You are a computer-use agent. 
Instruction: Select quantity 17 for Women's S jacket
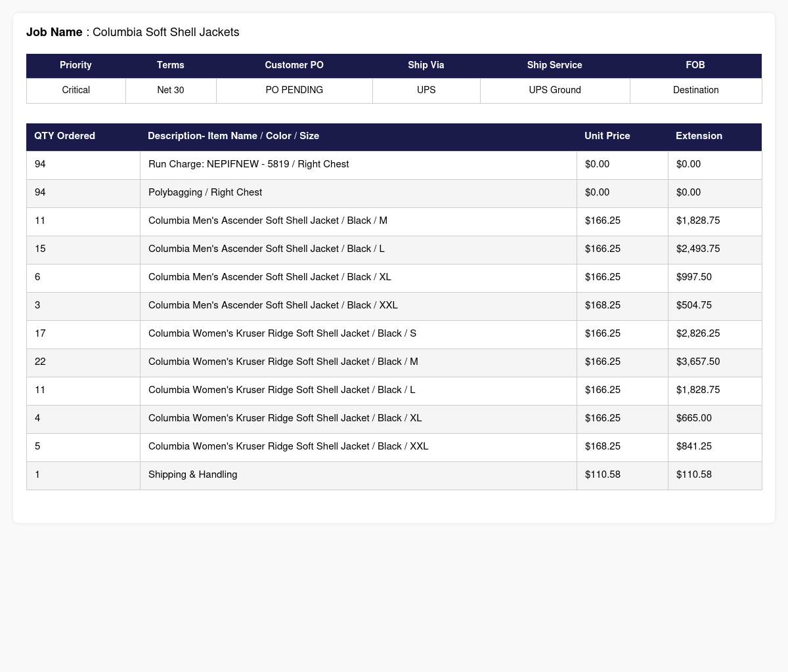click(x=83, y=333)
